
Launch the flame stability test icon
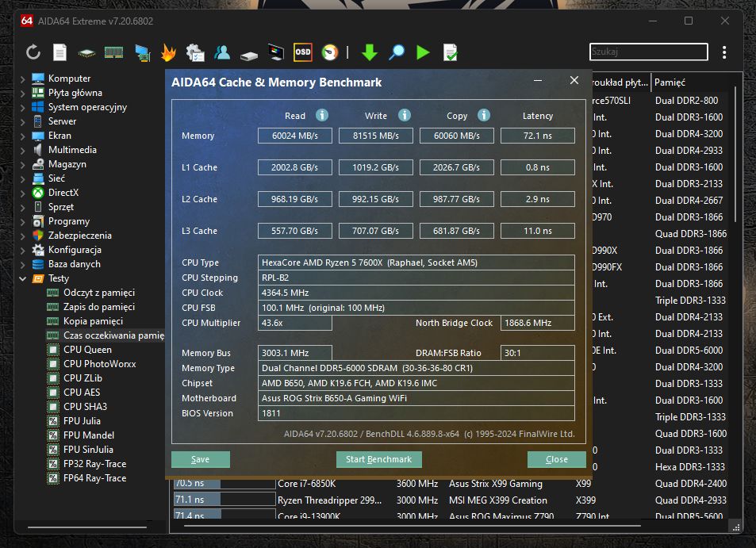[168, 52]
